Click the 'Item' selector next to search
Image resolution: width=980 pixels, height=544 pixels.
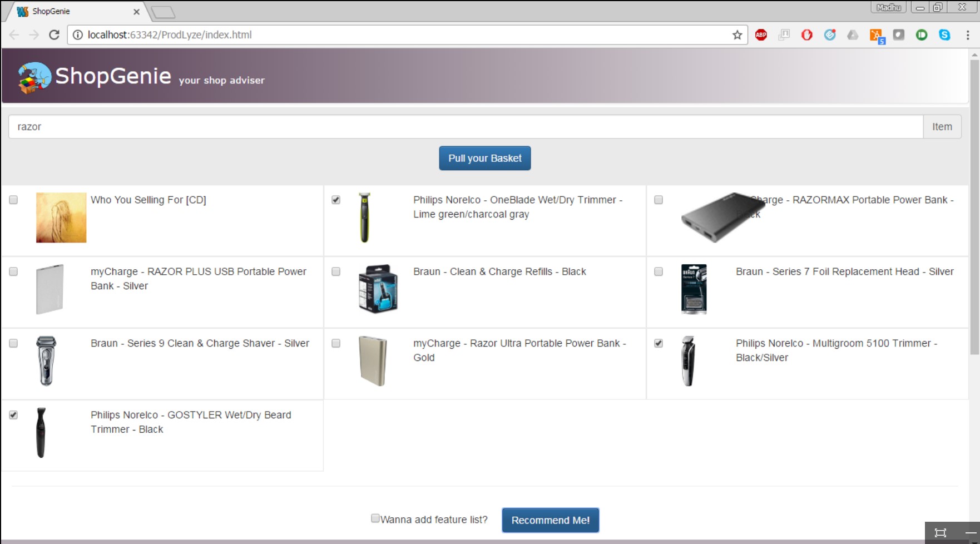(x=942, y=126)
